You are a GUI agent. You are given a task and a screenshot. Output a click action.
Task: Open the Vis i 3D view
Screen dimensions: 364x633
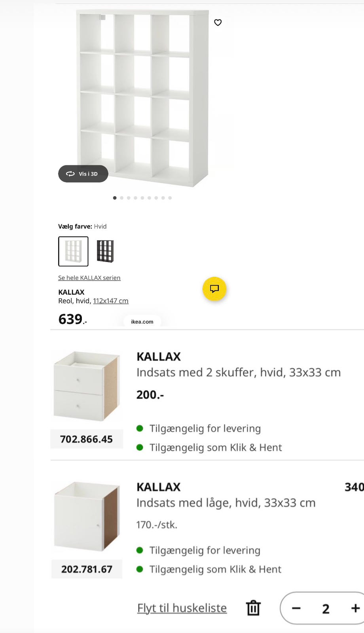coord(83,174)
